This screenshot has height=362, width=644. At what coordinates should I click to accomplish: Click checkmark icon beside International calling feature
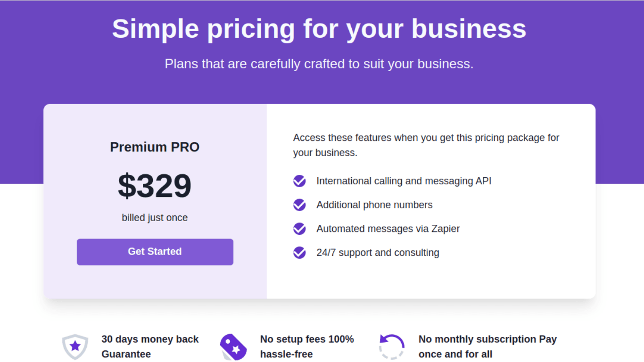point(299,181)
